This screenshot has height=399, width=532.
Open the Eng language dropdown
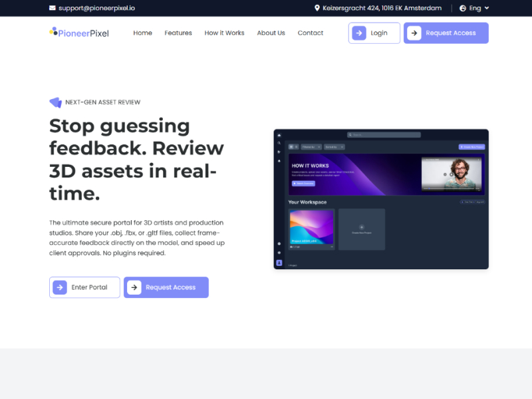click(x=474, y=8)
